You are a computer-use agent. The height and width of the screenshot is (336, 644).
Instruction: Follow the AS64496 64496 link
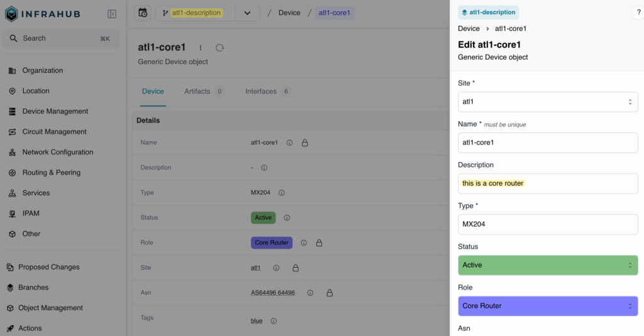point(273,293)
